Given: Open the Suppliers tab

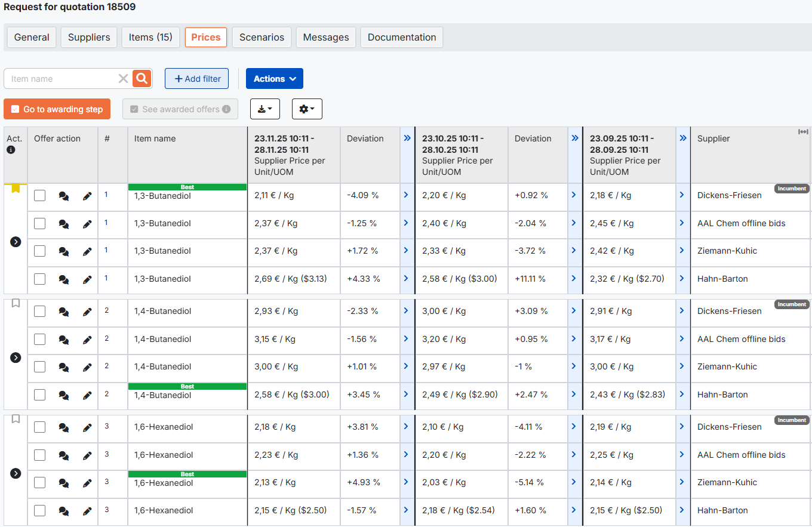Looking at the screenshot, I should [x=89, y=37].
